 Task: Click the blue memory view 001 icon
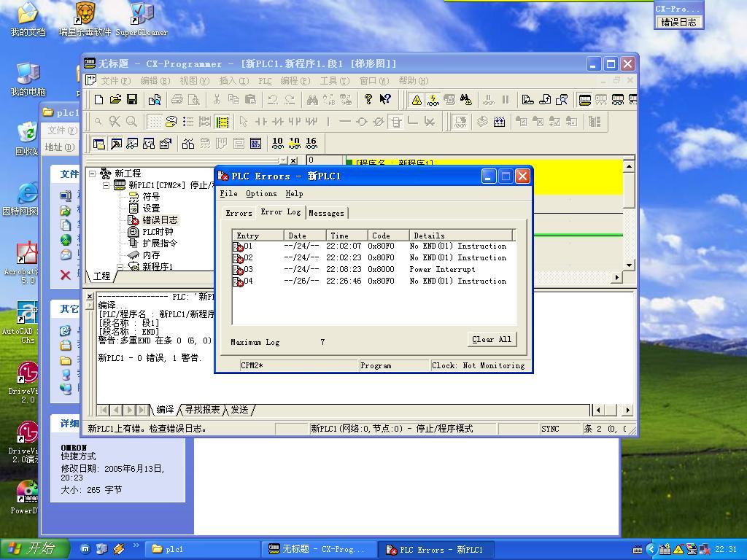(255, 144)
